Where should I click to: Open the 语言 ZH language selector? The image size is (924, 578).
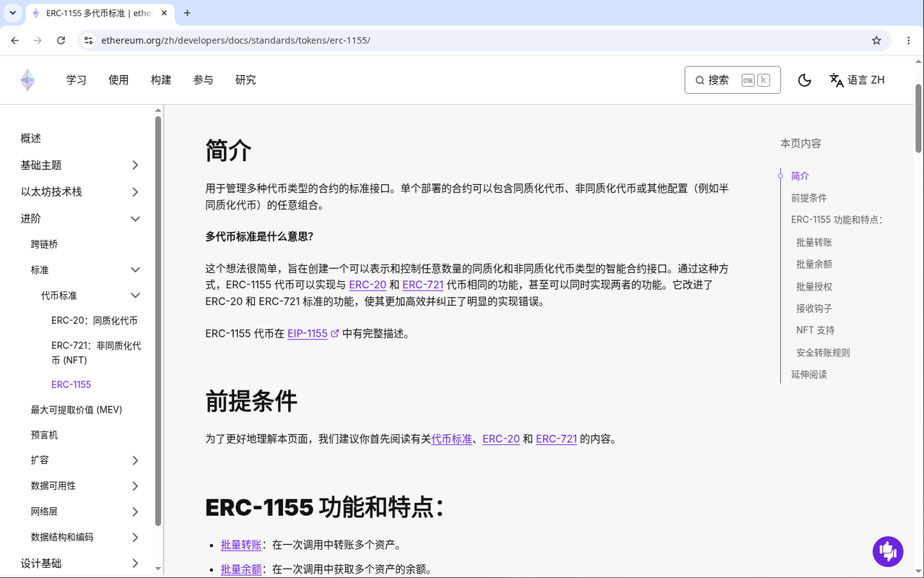[857, 80]
